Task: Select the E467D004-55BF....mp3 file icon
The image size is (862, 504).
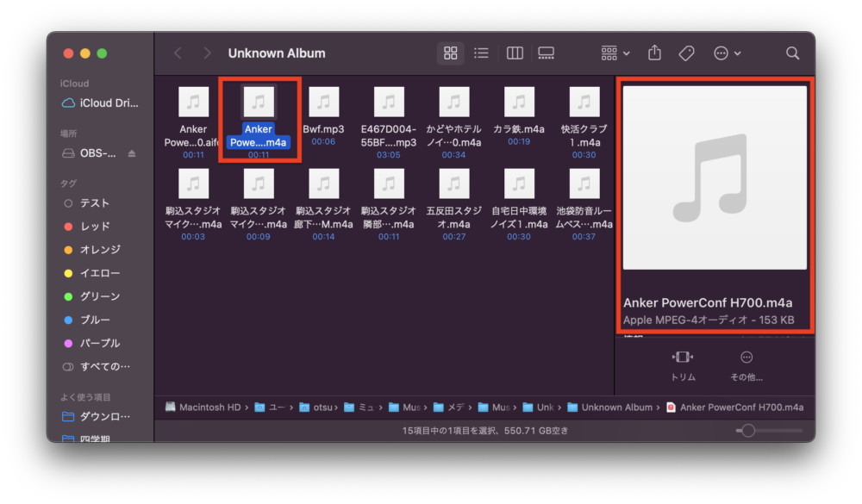Action: (x=389, y=102)
